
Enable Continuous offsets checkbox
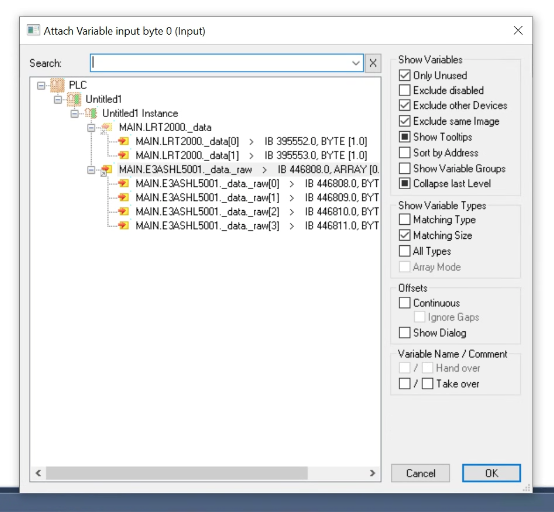point(405,303)
